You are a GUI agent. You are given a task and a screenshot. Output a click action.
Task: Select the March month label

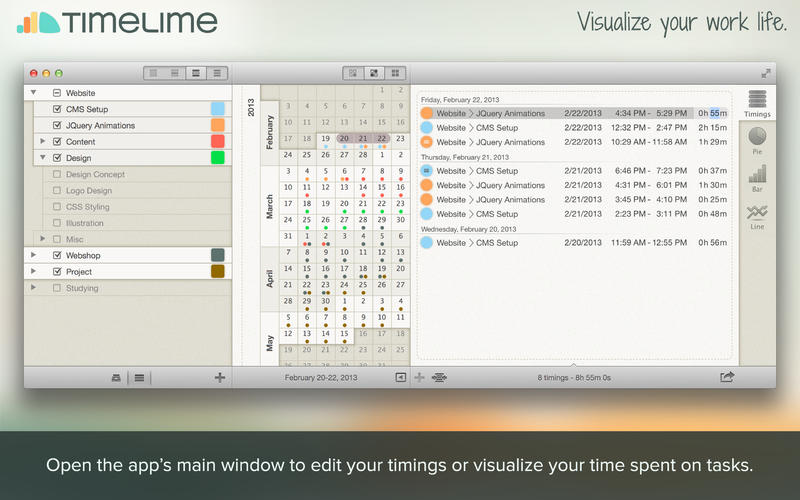coord(270,207)
